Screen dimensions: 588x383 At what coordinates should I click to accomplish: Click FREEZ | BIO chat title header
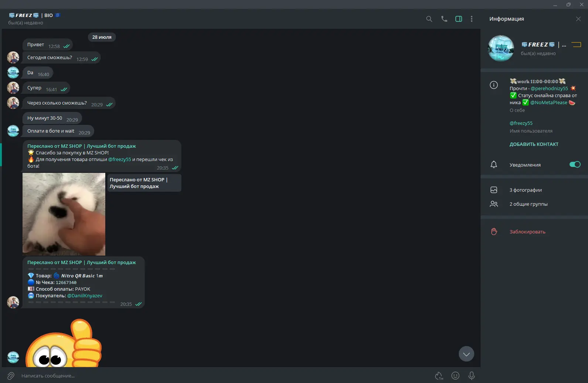34,15
